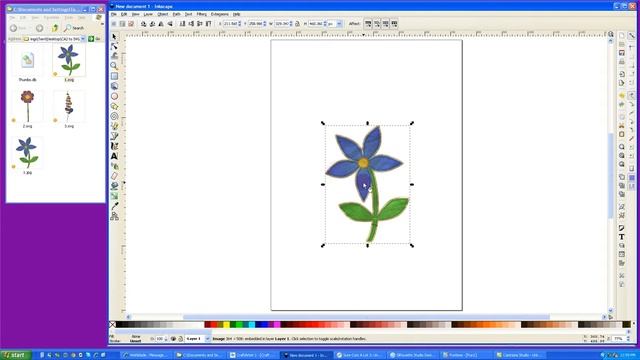Expand the Explorer address bar dropdown
The image size is (640, 360).
click(x=83, y=39)
